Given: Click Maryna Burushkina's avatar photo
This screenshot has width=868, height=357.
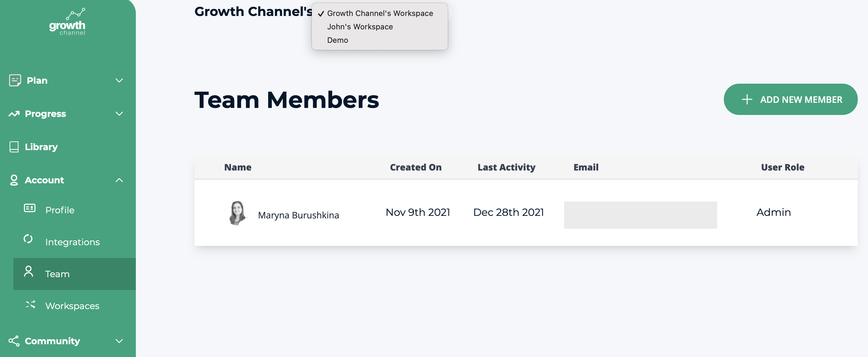Looking at the screenshot, I should pyautogui.click(x=237, y=213).
